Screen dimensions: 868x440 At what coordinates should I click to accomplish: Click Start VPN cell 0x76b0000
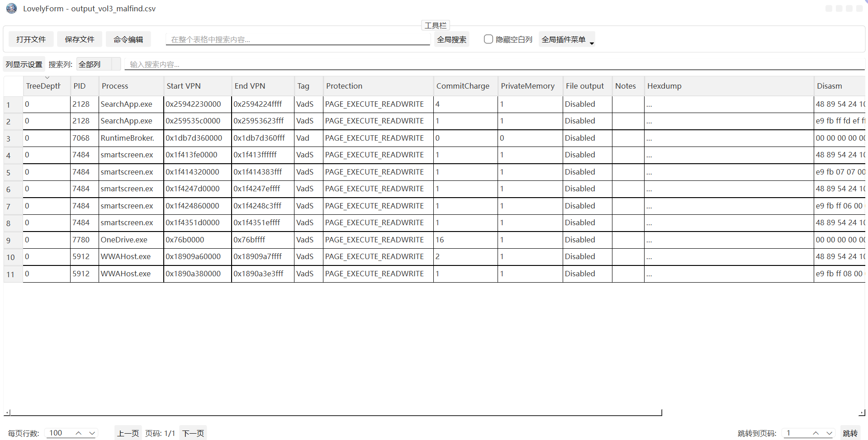point(198,240)
